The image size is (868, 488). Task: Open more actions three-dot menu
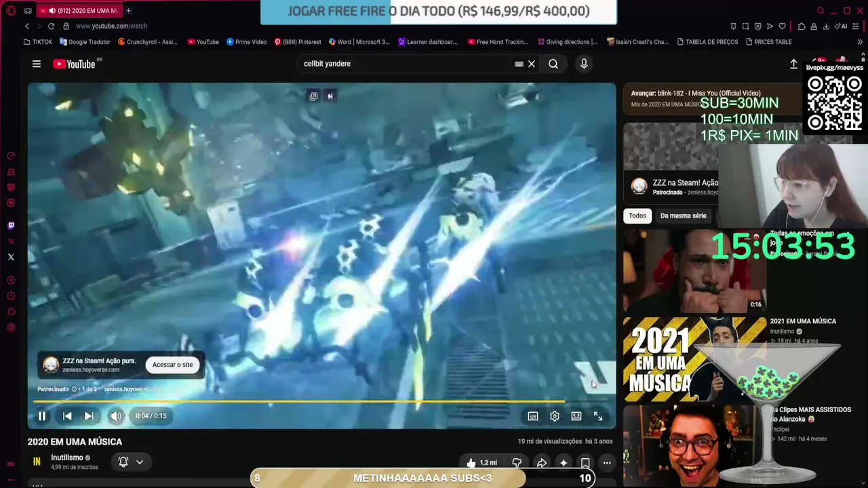point(607,463)
